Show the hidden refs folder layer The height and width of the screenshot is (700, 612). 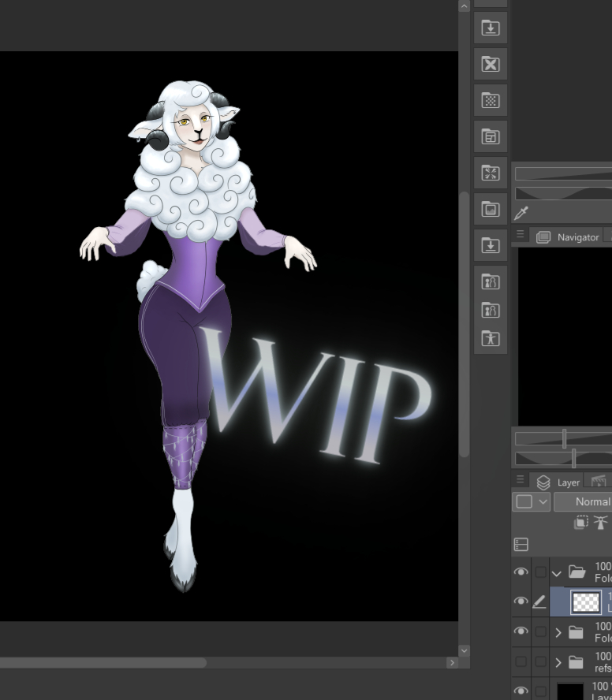click(x=521, y=662)
